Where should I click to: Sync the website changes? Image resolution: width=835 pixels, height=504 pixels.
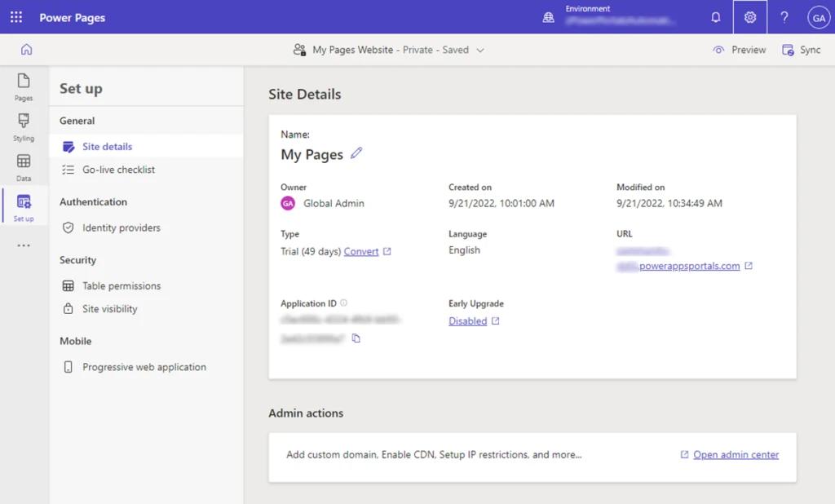802,50
